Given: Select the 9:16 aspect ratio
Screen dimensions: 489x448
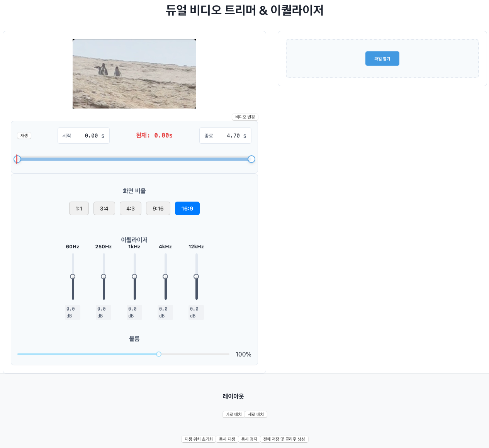Looking at the screenshot, I should [158, 208].
